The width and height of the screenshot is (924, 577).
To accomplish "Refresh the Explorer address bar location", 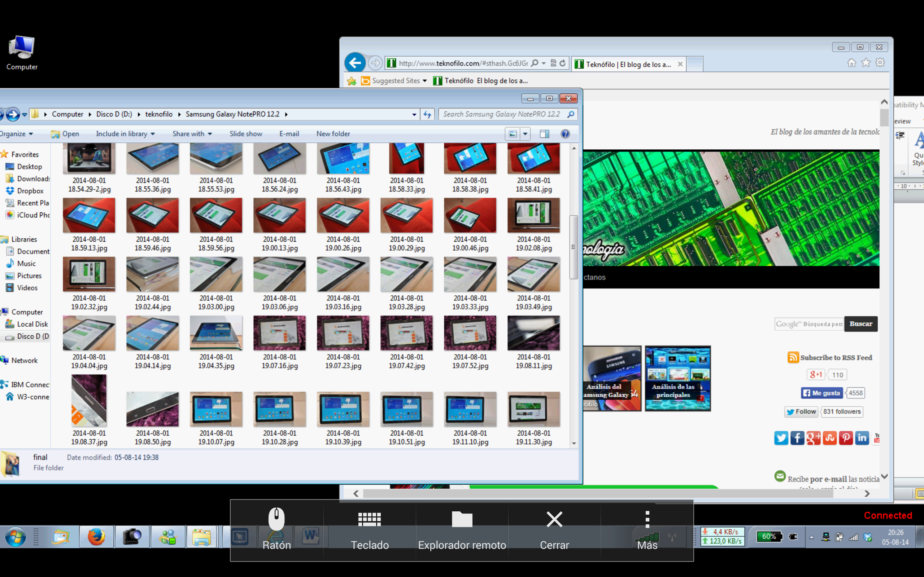I will pos(427,114).
